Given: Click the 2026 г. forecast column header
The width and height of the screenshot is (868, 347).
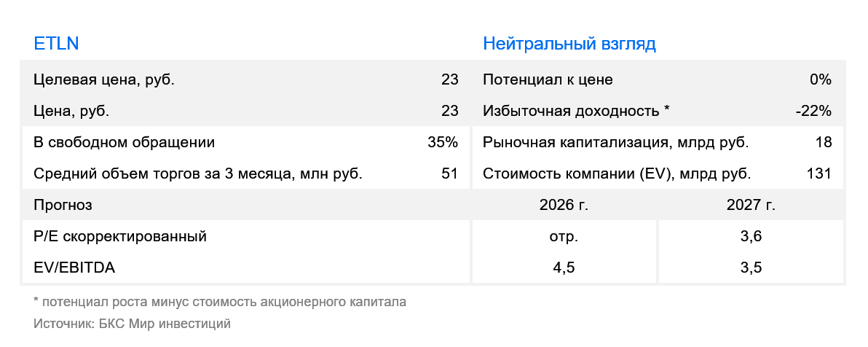Looking at the screenshot, I should tap(564, 205).
